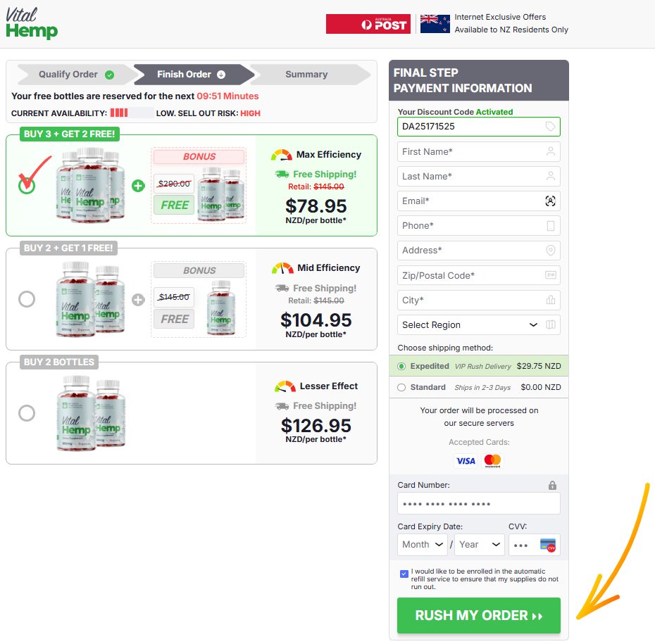Open the card expiry Year dropdown

point(480,544)
